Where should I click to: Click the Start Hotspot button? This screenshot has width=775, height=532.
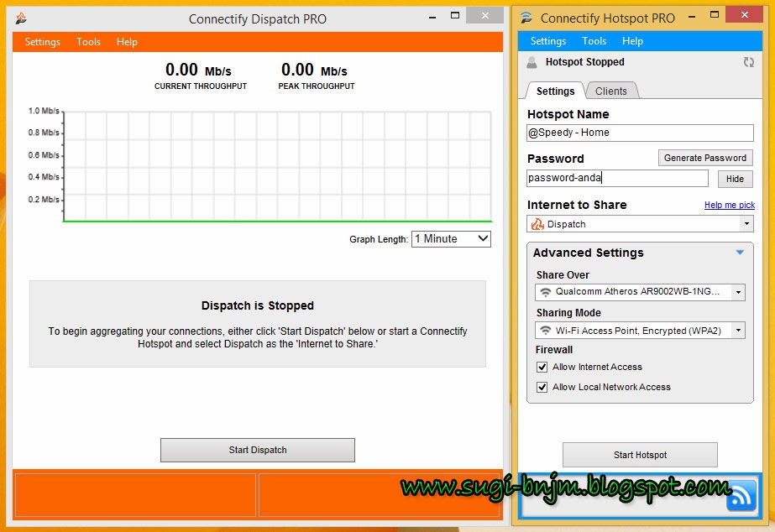(640, 455)
